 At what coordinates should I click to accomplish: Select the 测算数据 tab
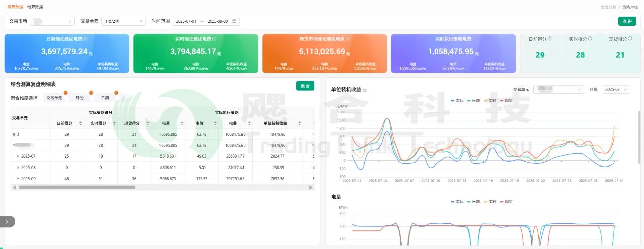(x=15, y=7)
